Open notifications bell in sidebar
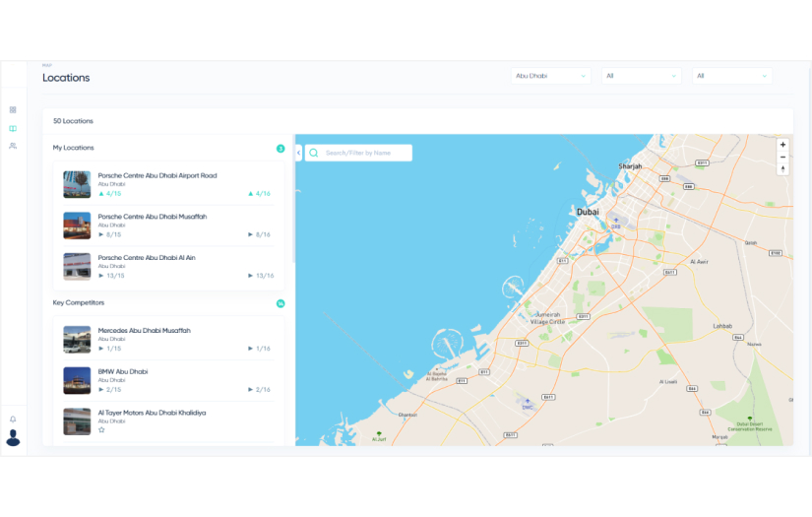The width and height of the screenshot is (812, 517). [x=13, y=420]
